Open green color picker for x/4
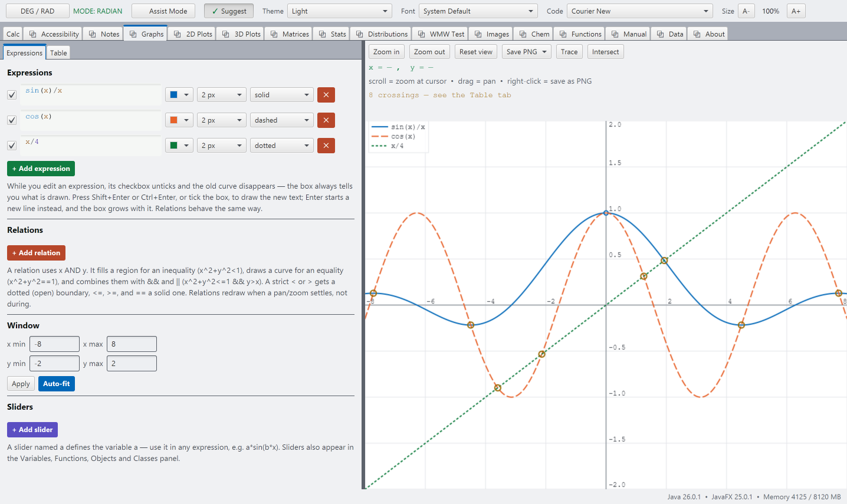This screenshot has height=504, width=847. tap(179, 146)
